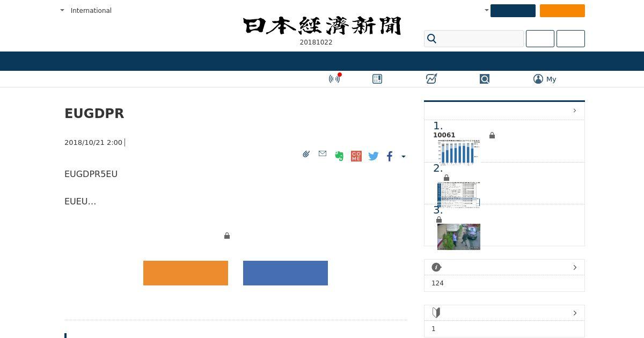Viewport: 644px width, 338px height.
Task: Share the article by email icon
Action: pyautogui.click(x=323, y=153)
